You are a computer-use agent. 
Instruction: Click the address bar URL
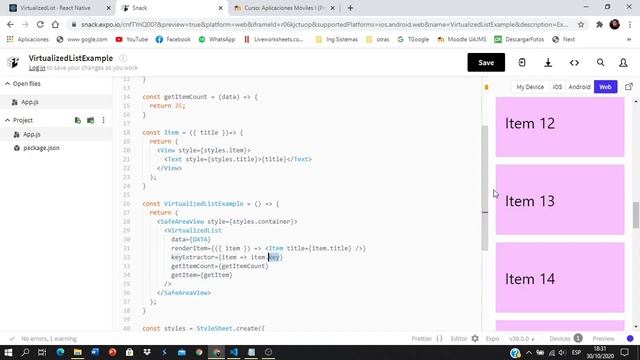tap(324, 24)
